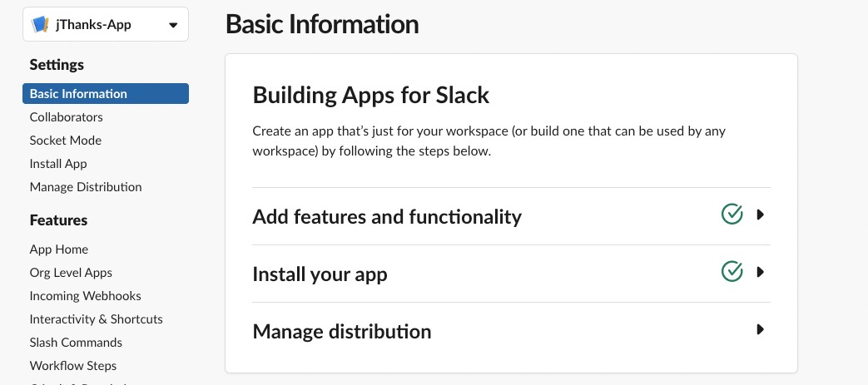
Task: Go to Socket Mode settings
Action: (x=66, y=141)
